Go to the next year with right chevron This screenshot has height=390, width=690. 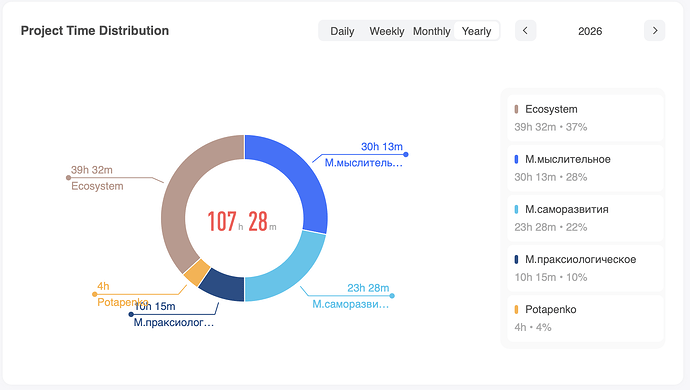(654, 31)
